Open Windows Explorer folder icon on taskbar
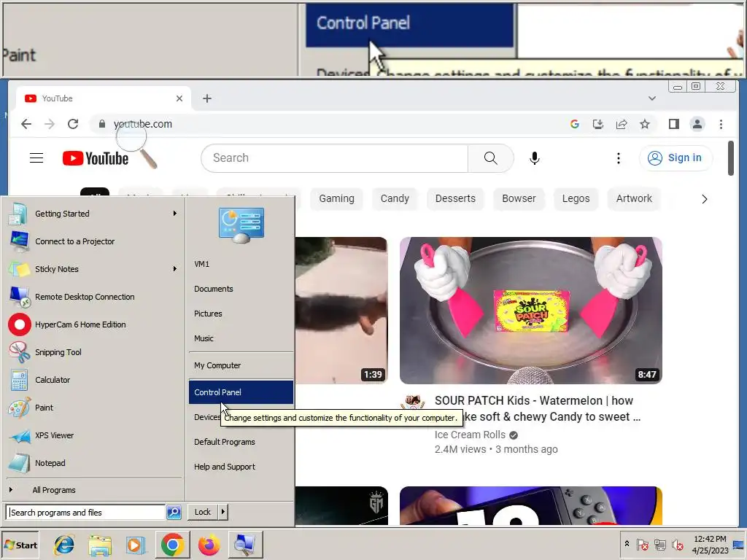The height and width of the screenshot is (560, 747). tap(100, 545)
